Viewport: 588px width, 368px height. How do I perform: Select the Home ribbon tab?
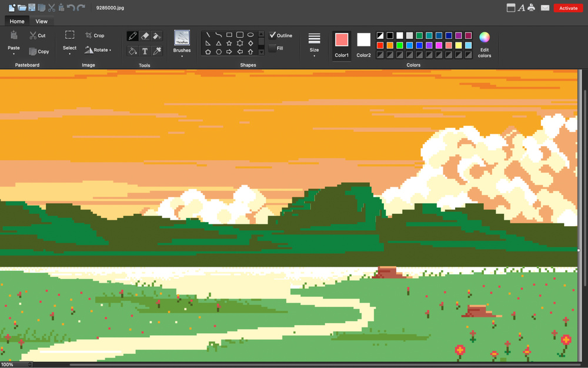click(x=16, y=21)
